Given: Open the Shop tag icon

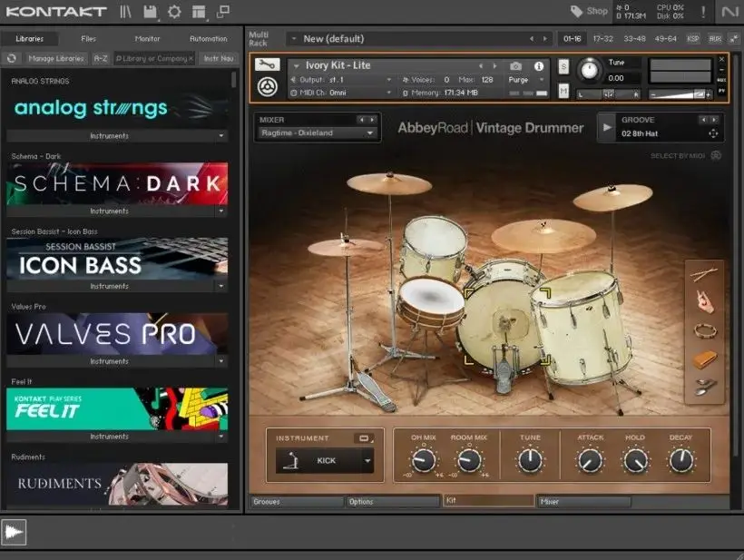Looking at the screenshot, I should [x=576, y=12].
